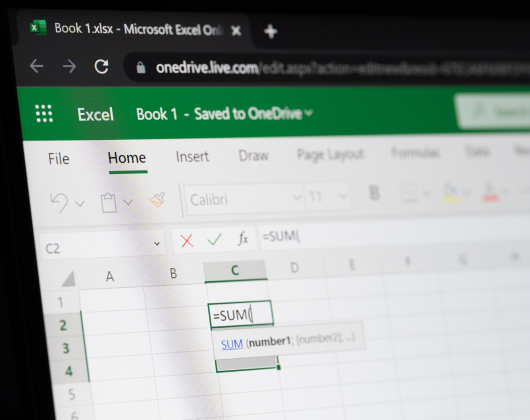Select column E header
This screenshot has width=530, height=420.
352,265
